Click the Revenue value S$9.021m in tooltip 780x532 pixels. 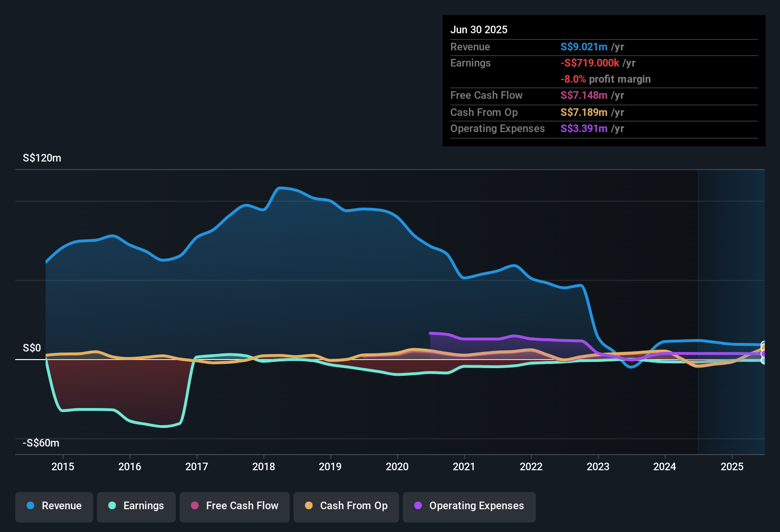coord(584,47)
